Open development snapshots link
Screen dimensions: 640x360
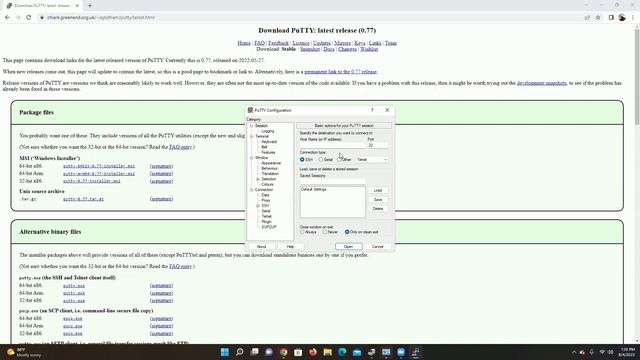[542, 83]
